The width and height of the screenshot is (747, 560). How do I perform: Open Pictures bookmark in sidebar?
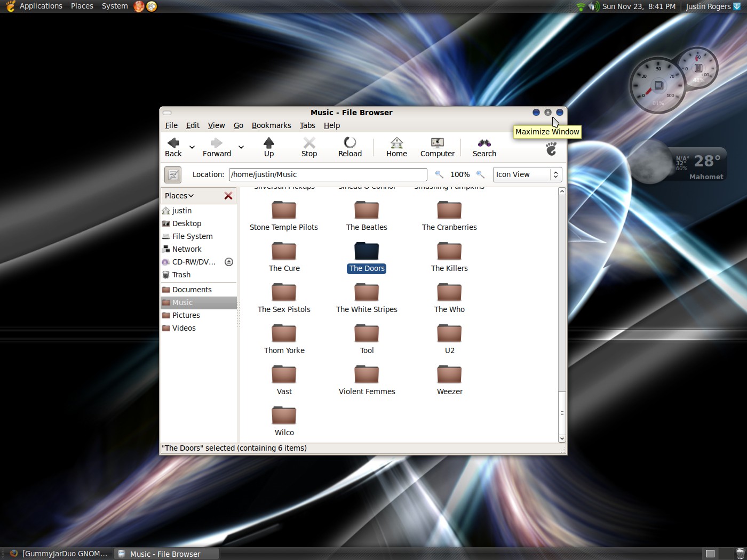point(198,315)
